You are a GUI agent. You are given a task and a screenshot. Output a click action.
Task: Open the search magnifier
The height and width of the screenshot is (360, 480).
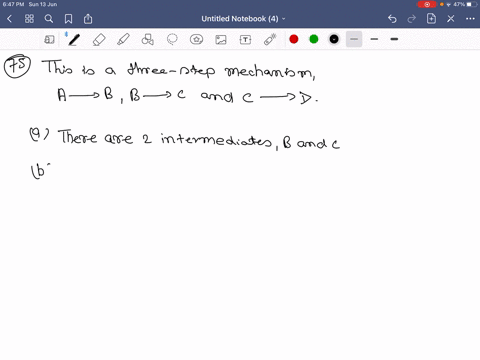pyautogui.click(x=49, y=19)
